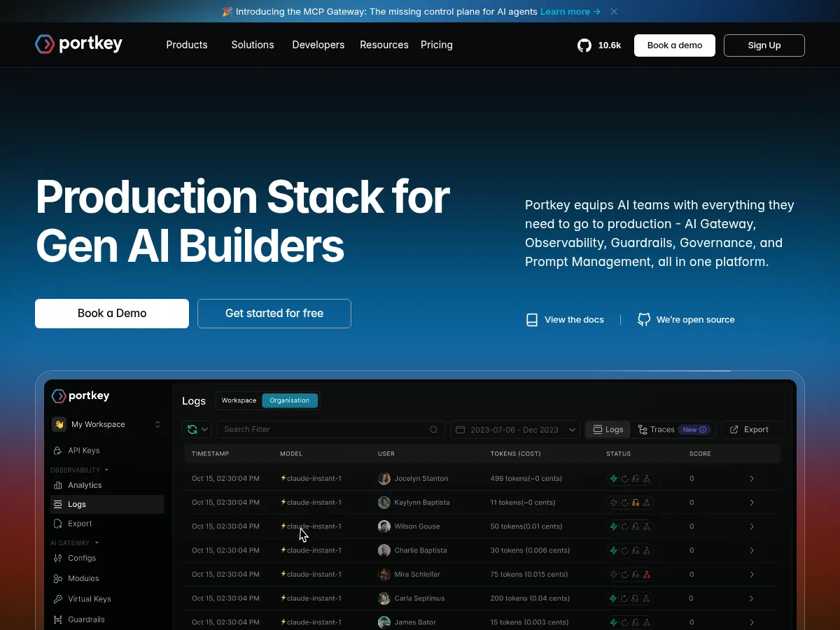Open the My Workspace selector
Screen dimensions: 840x630
[x=106, y=424]
